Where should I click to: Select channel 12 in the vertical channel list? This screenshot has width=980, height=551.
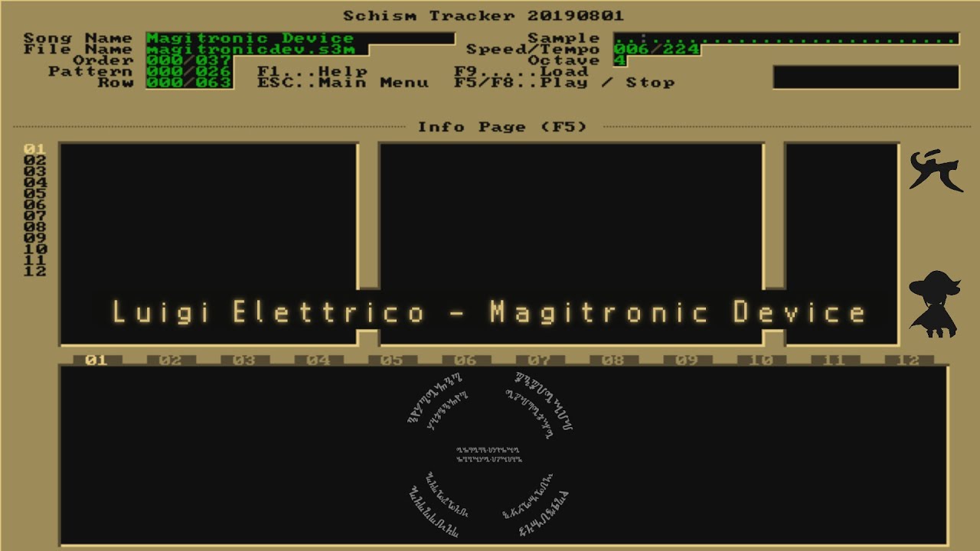click(35, 271)
